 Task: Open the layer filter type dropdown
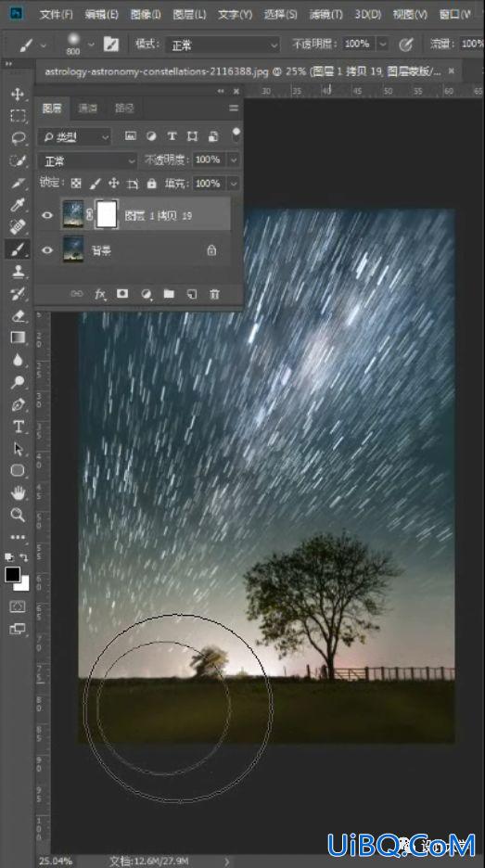coord(75,136)
